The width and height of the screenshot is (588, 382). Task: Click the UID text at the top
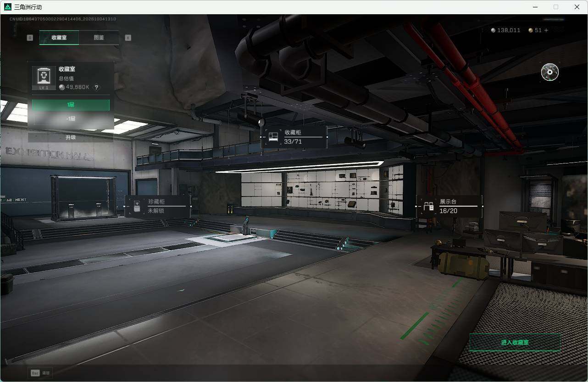point(63,19)
